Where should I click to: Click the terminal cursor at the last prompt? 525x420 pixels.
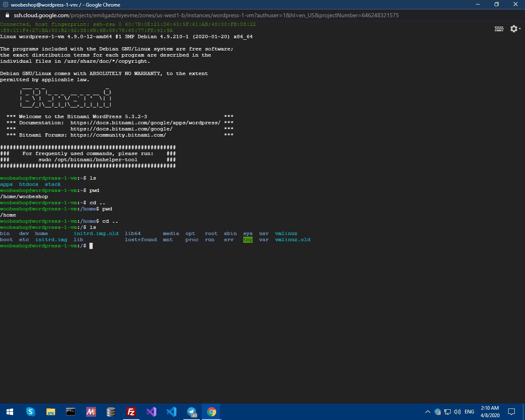tap(91, 246)
